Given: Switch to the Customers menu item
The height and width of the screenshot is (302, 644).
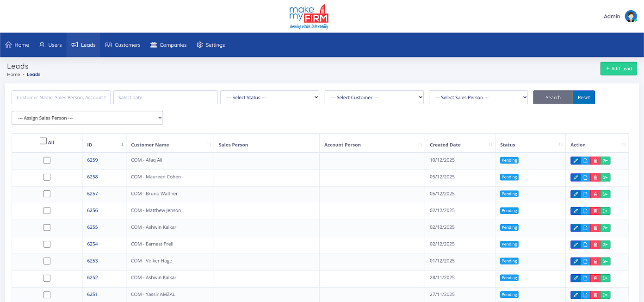Looking at the screenshot, I should click(123, 44).
